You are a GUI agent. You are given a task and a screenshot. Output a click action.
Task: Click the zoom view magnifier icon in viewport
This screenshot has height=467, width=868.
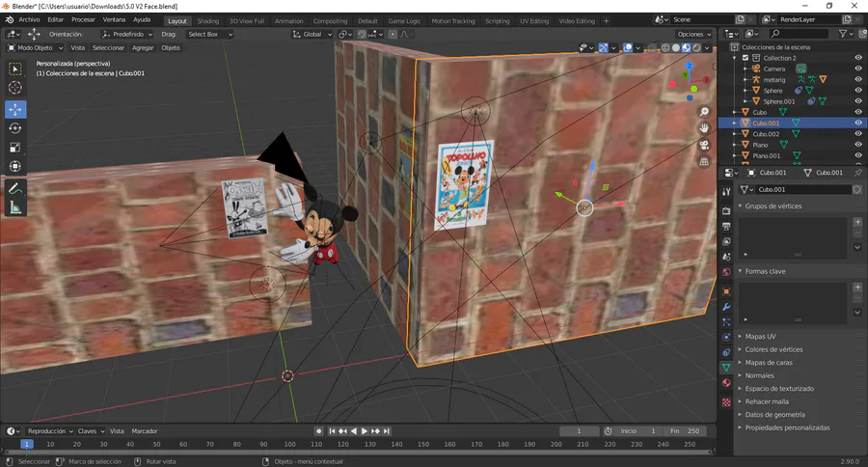click(x=704, y=112)
